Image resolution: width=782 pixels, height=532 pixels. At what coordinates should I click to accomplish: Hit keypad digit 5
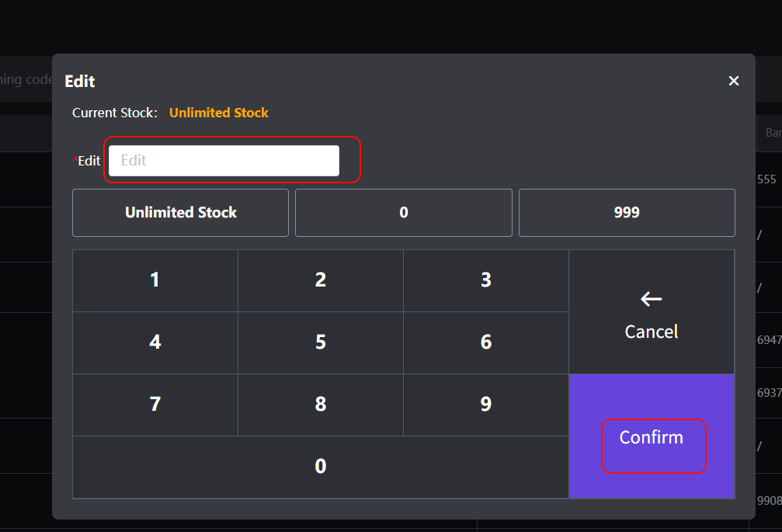320,342
